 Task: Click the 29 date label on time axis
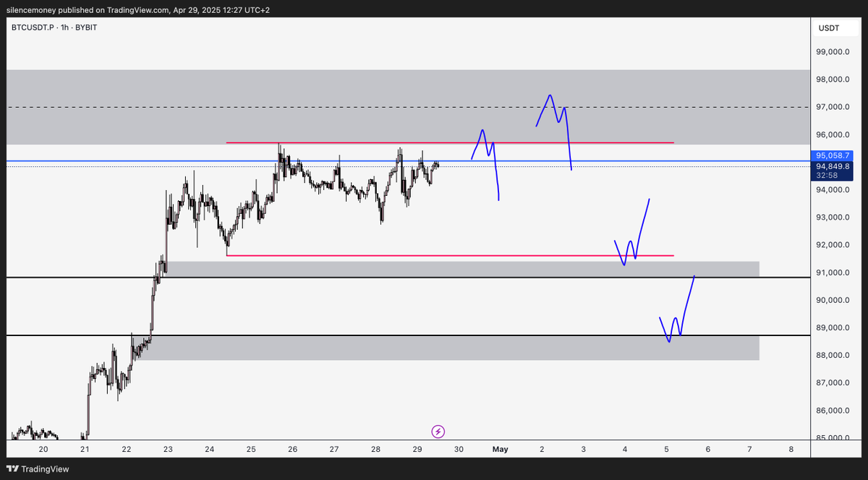pos(417,449)
